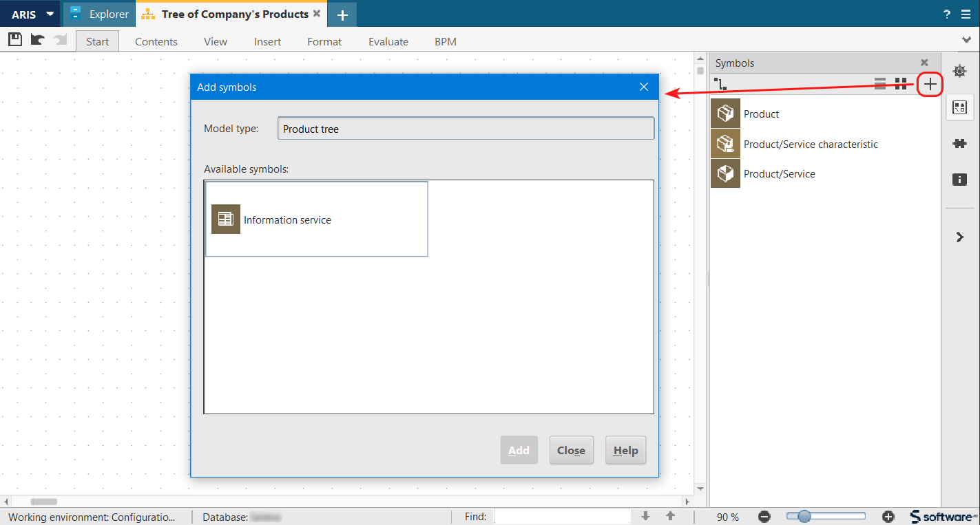Select the Product symbol

coord(761,114)
